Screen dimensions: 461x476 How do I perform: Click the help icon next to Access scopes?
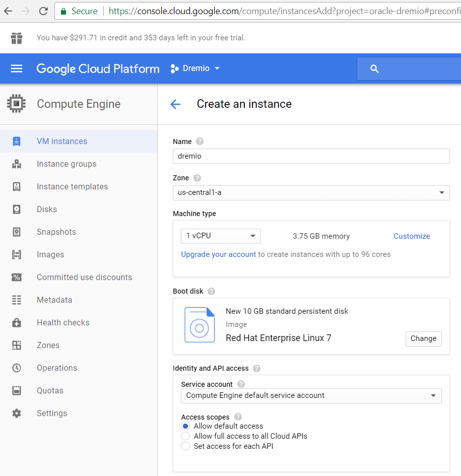click(x=238, y=417)
